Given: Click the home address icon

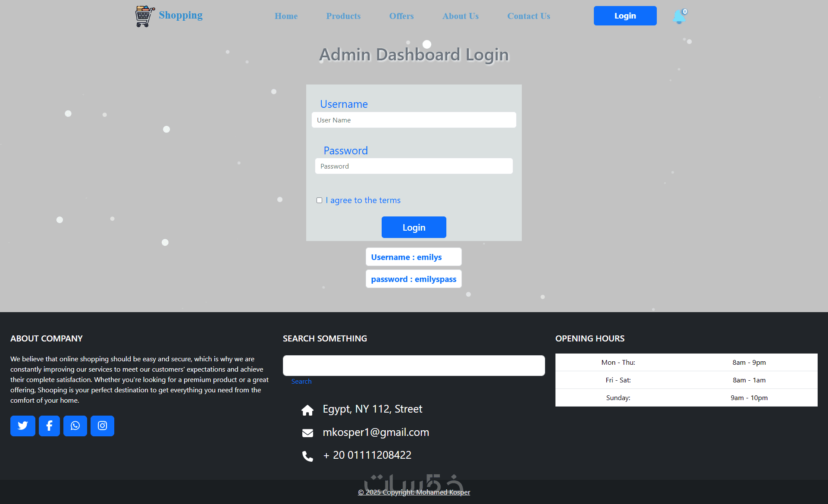Looking at the screenshot, I should (307, 410).
